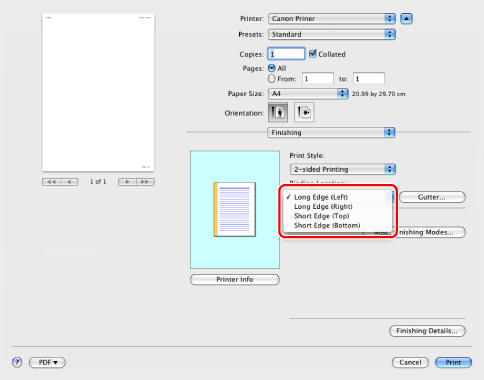Image resolution: width=484 pixels, height=380 pixels.
Task: Go to first preview page
Action: tap(51, 182)
